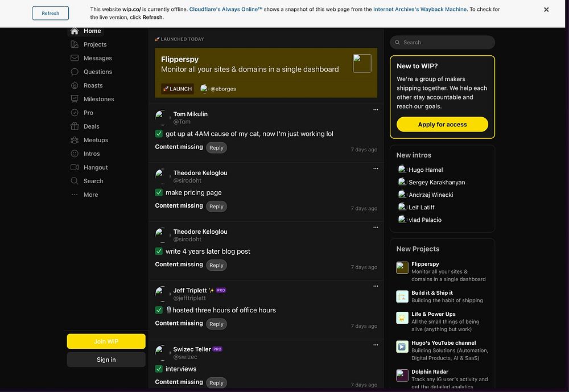Click the Flipperspy logo in launch banner

pos(362,63)
